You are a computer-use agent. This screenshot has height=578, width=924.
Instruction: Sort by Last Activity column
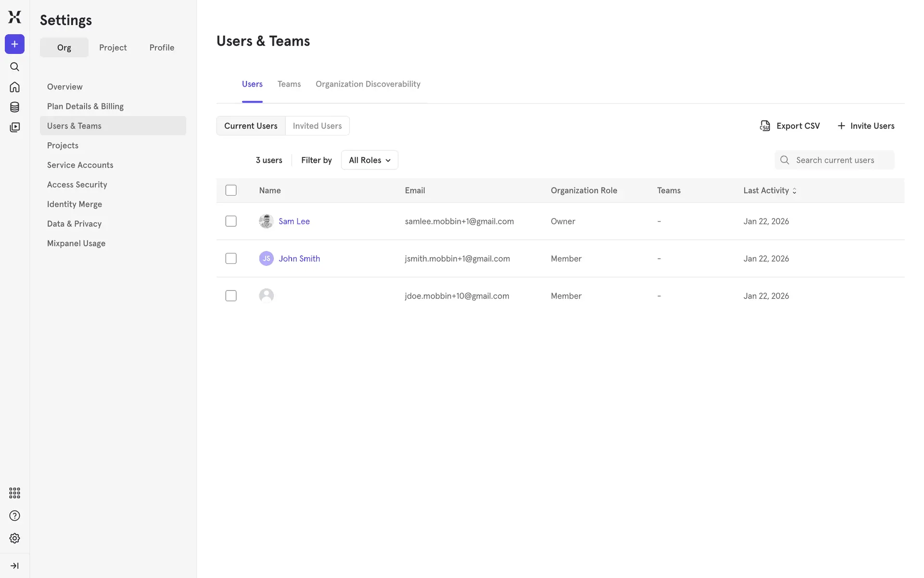(x=770, y=190)
